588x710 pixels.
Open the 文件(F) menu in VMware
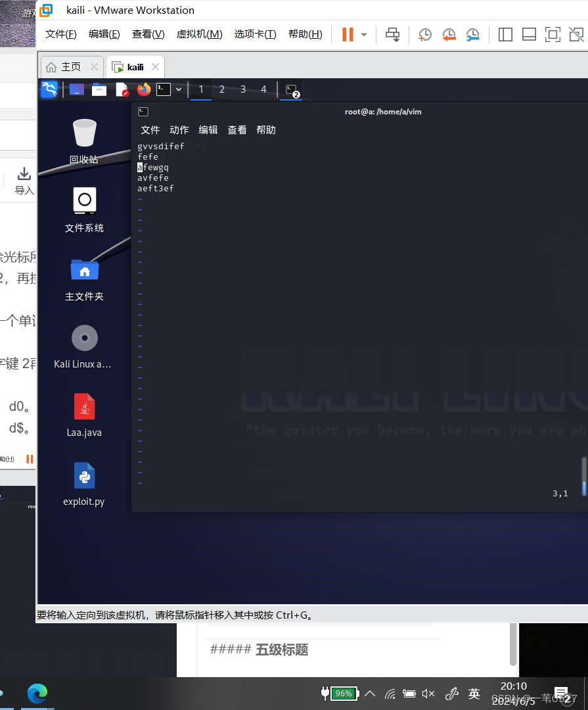[61, 34]
